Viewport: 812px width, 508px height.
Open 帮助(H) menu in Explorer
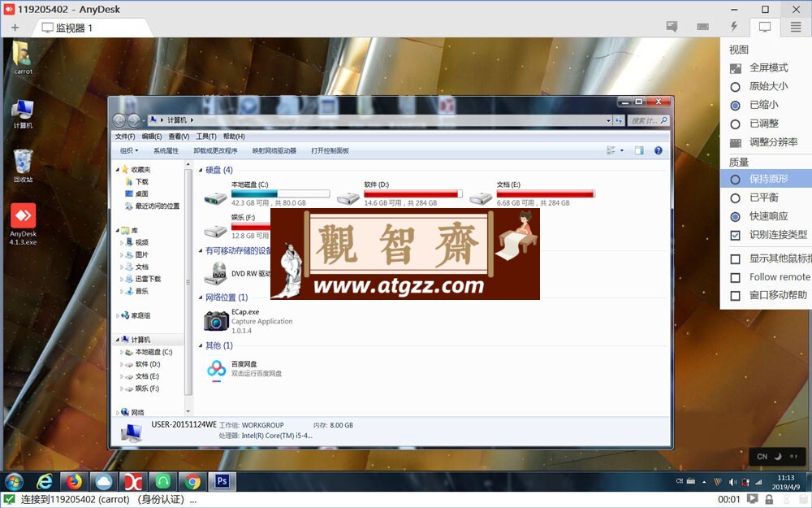pos(234,137)
